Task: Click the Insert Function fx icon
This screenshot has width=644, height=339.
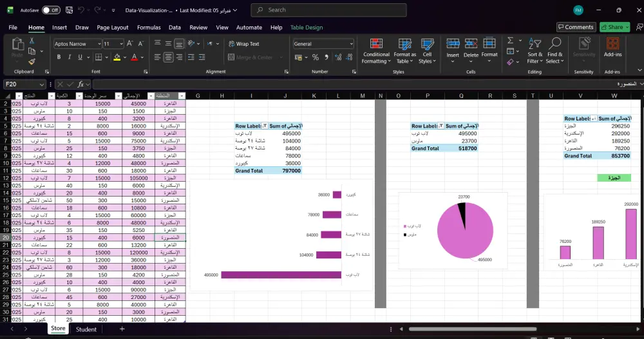Action: [x=81, y=84]
